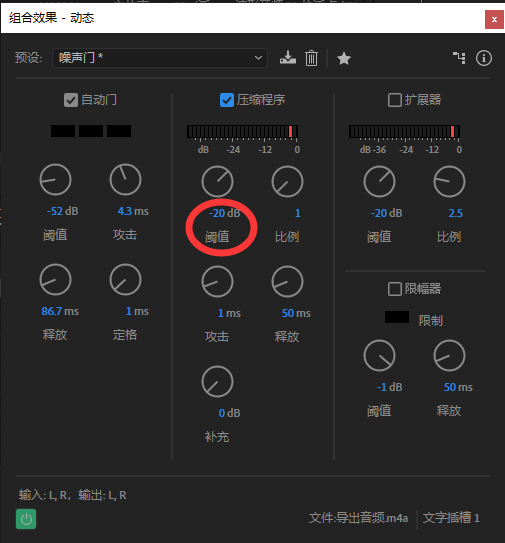Enable the 限幅器 checkbox
The image size is (505, 543).
coord(395,289)
